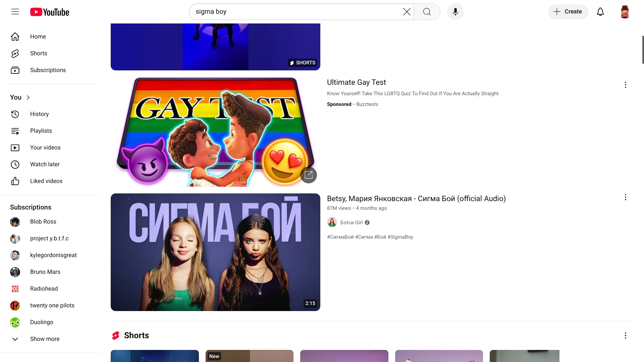Screen dimensions: 644x362
Task: Click the verified badge beside Бэтси Girl
Action: click(367, 223)
